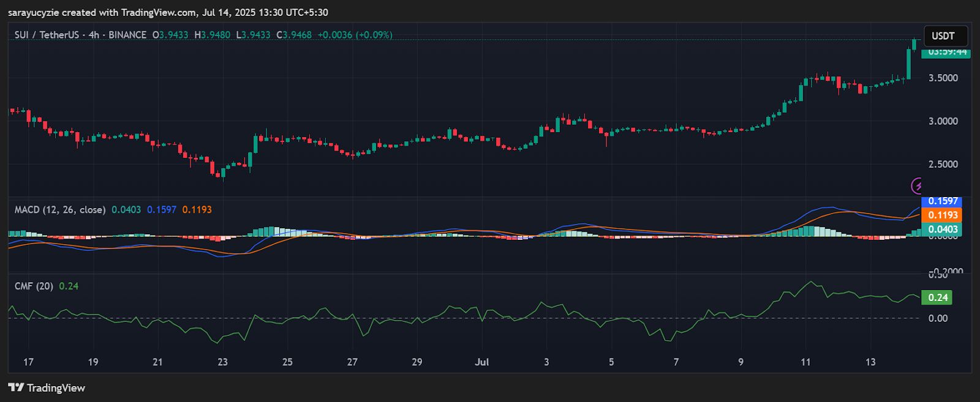Click the Jul label on time axis
The width and height of the screenshot is (980, 402).
pyautogui.click(x=482, y=362)
